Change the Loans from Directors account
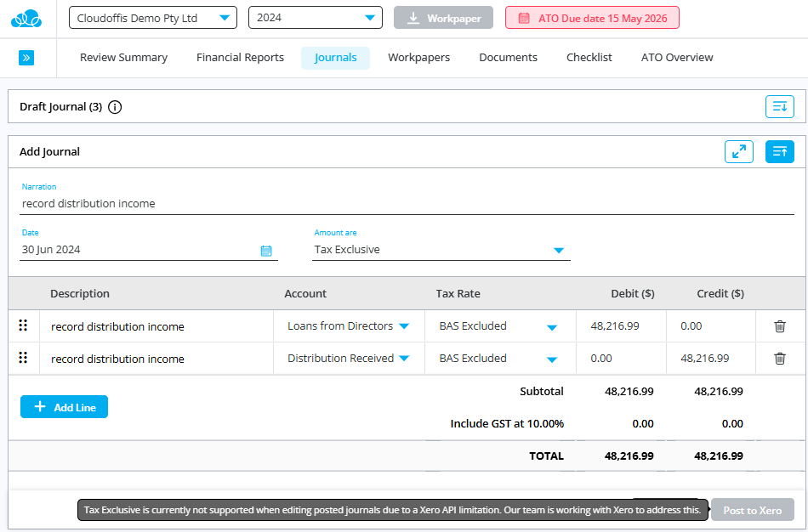Viewport: 808px width, 532px height. pyautogui.click(x=349, y=326)
